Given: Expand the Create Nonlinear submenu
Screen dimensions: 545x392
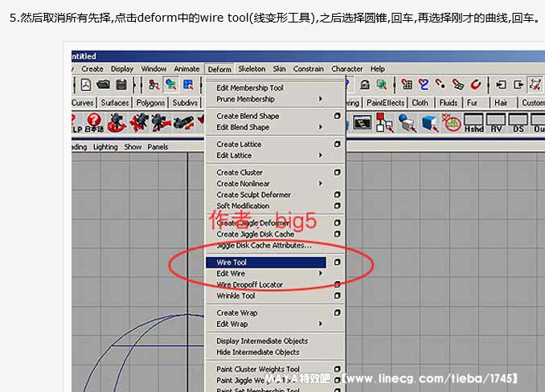Looking at the screenshot, I should tap(321, 184).
